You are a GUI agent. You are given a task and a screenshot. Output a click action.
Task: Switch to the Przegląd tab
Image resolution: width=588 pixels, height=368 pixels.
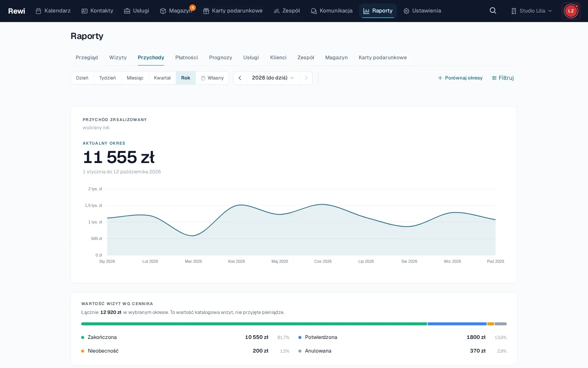(87, 57)
